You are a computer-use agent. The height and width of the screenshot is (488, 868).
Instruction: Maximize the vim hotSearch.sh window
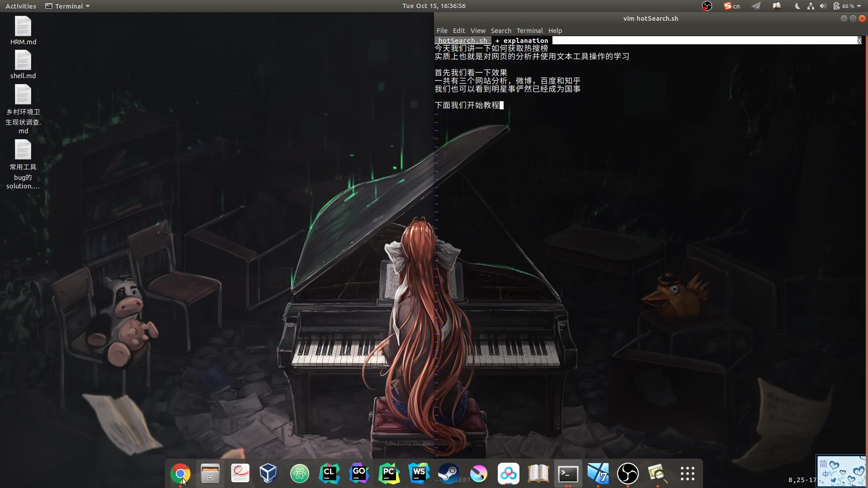click(853, 19)
